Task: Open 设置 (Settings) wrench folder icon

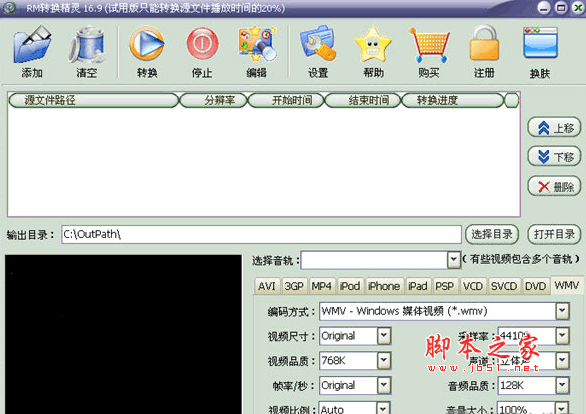Action: [x=318, y=43]
